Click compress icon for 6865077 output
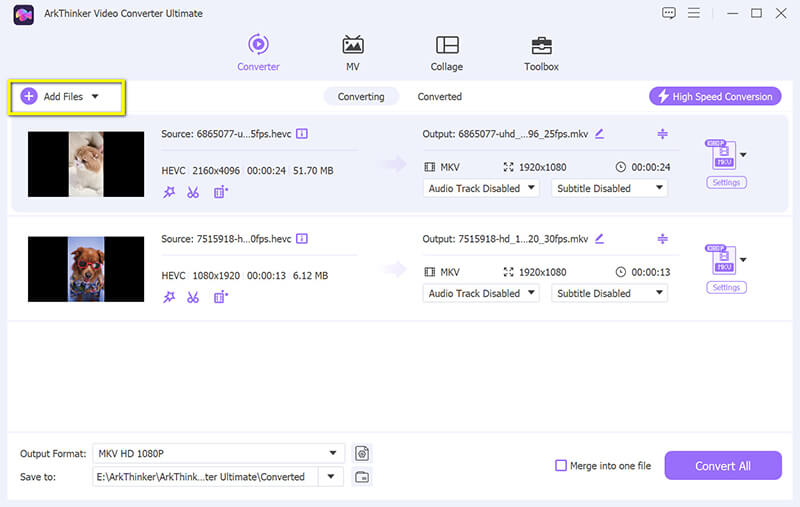Image resolution: width=800 pixels, height=507 pixels. tap(662, 134)
